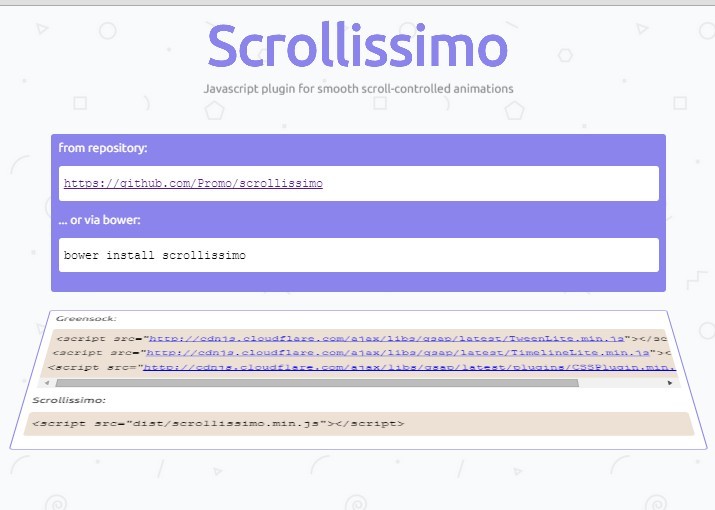
Task: Click the 'Scrollissimo:' heading above script snippet
Action: [69, 400]
